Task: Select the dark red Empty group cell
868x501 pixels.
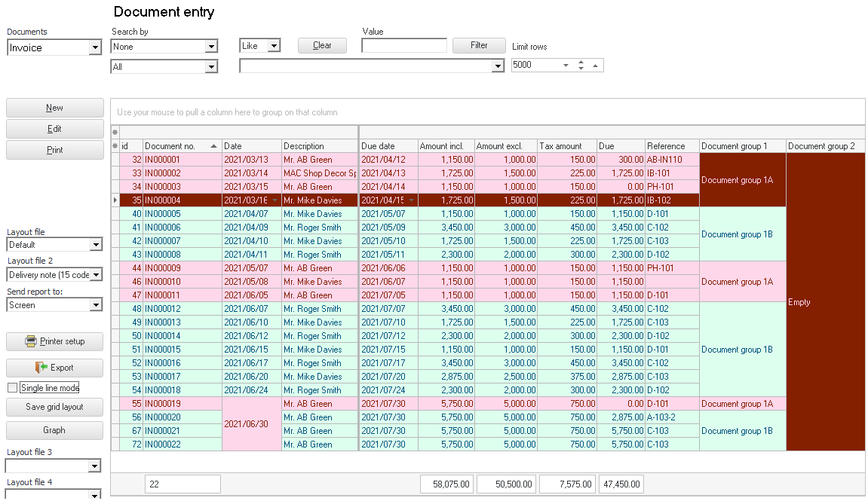Action: [825, 302]
